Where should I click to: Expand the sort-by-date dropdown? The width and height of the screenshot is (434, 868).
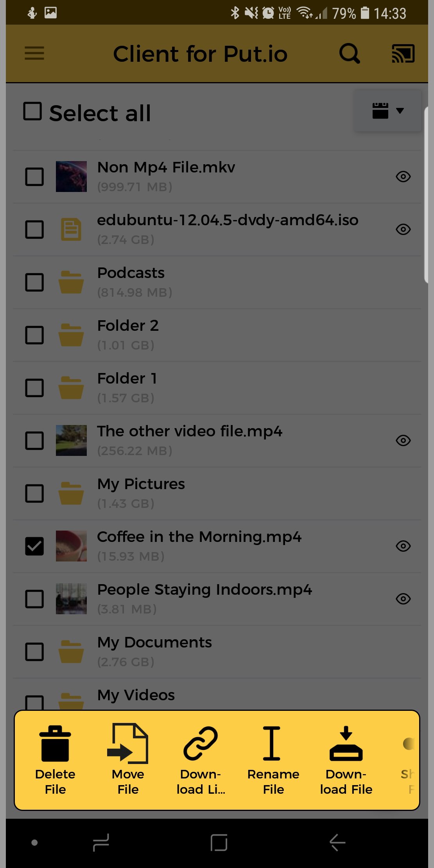387,111
